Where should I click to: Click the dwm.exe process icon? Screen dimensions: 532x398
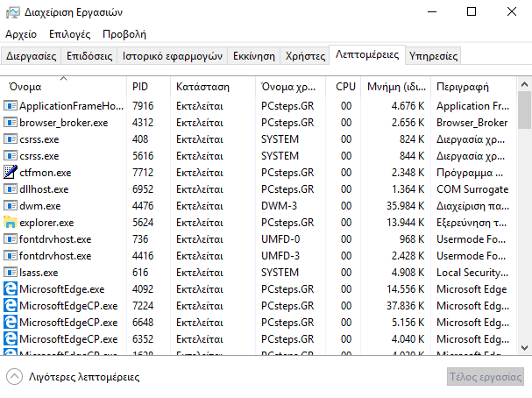click(x=11, y=206)
